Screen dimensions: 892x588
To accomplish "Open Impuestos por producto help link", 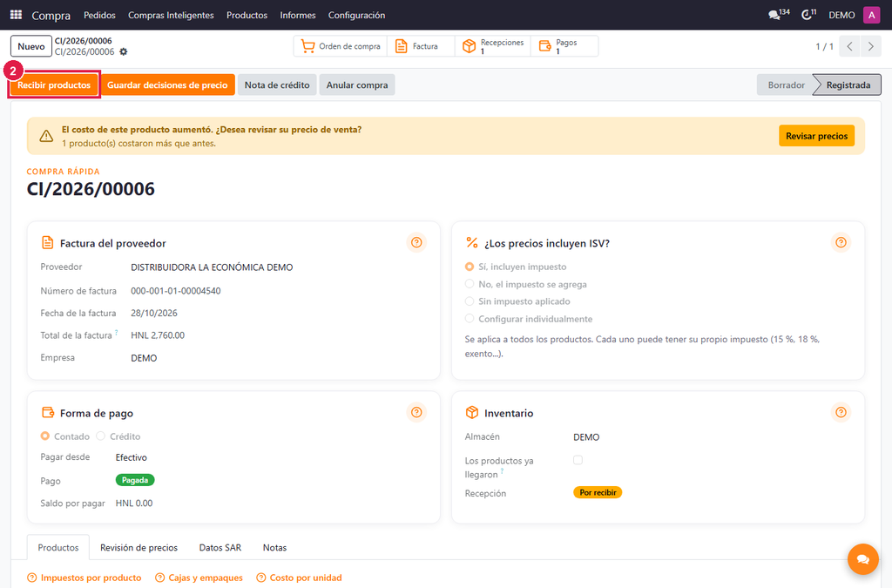I will point(84,578).
